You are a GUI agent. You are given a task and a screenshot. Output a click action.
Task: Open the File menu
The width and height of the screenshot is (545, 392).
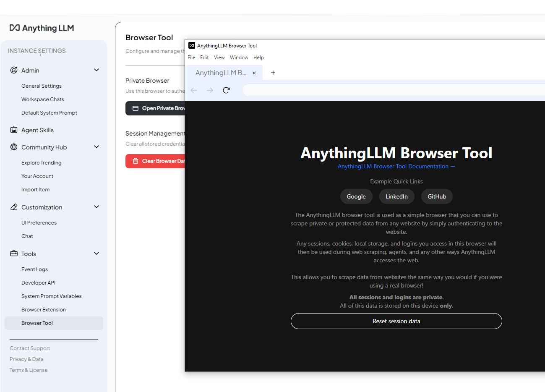coord(191,57)
